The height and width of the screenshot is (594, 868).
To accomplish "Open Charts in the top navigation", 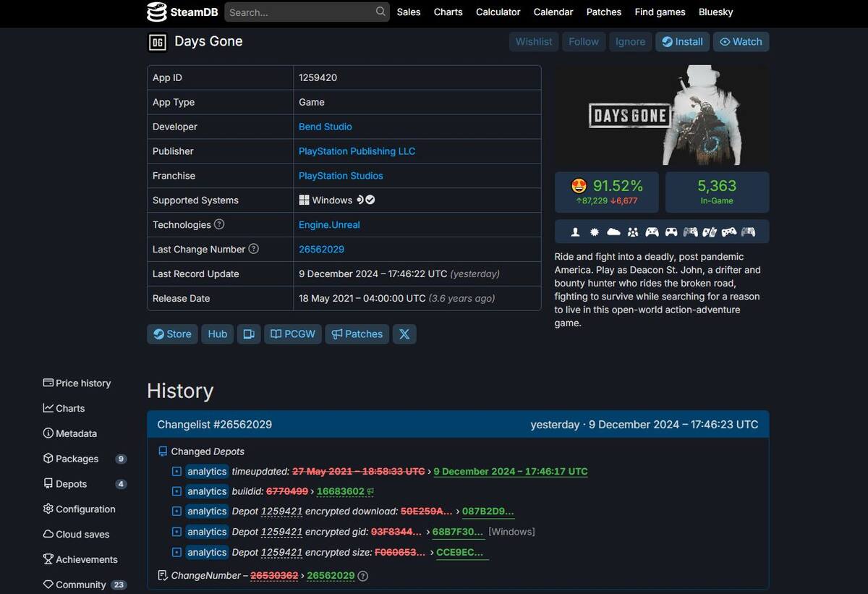I will [x=448, y=12].
